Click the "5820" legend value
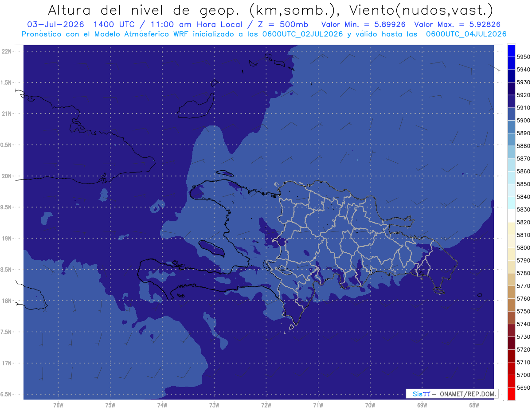The width and height of the screenshot is (532, 411). pos(524,222)
